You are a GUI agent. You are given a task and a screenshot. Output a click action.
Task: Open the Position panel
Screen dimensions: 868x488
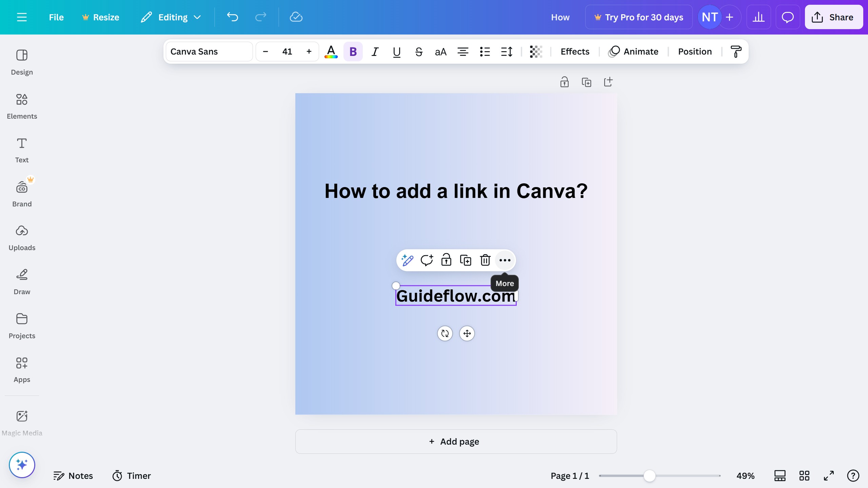point(695,52)
